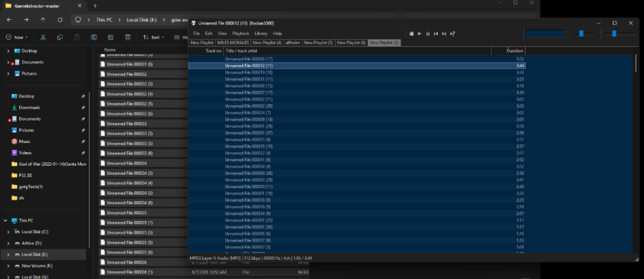
Task: Expand the top Pictures node in Explorer tree
Action: point(8,73)
